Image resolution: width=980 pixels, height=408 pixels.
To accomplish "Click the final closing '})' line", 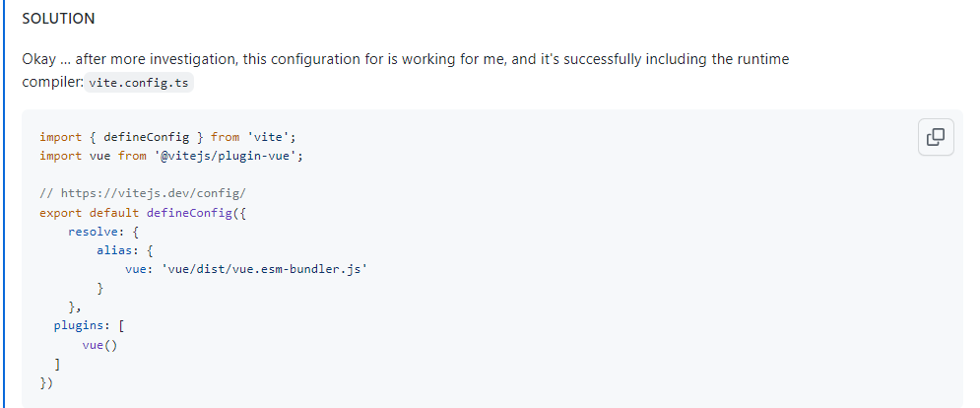I will click(x=46, y=383).
